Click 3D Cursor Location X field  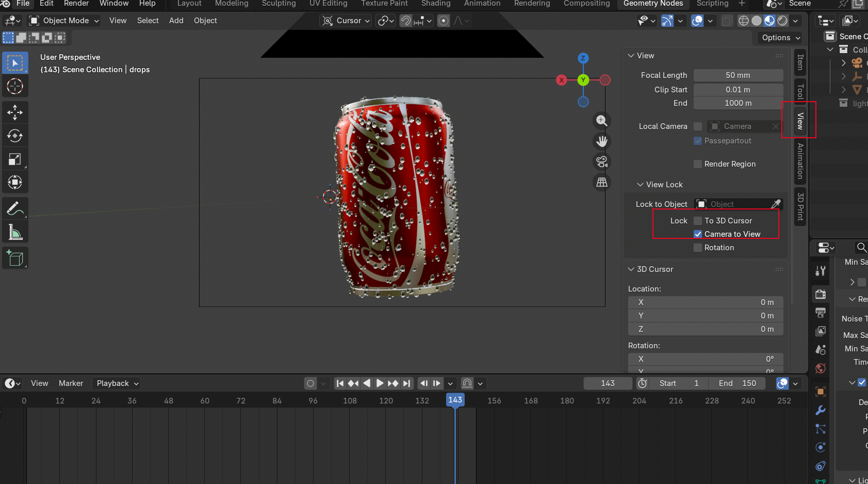[706, 302]
